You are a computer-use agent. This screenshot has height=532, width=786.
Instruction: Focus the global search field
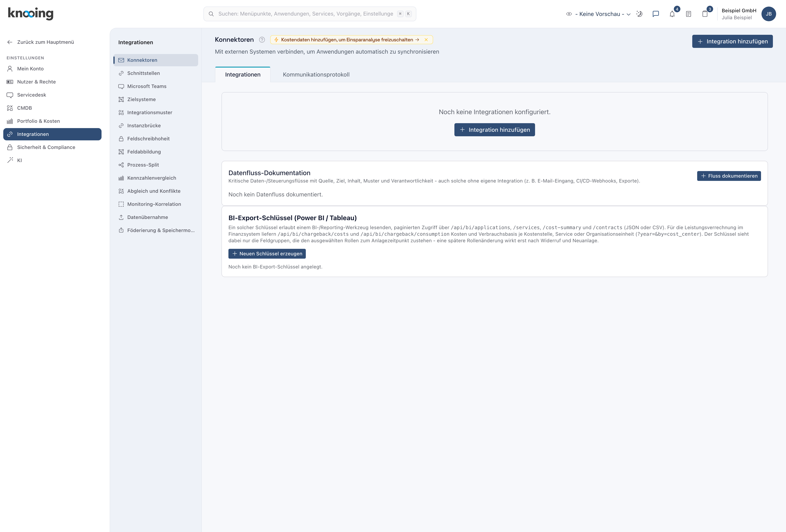(309, 14)
